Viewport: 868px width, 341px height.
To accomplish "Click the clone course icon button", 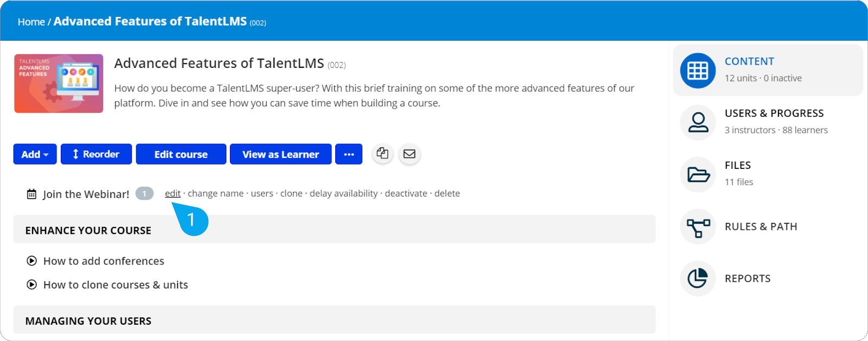I will coord(382,154).
